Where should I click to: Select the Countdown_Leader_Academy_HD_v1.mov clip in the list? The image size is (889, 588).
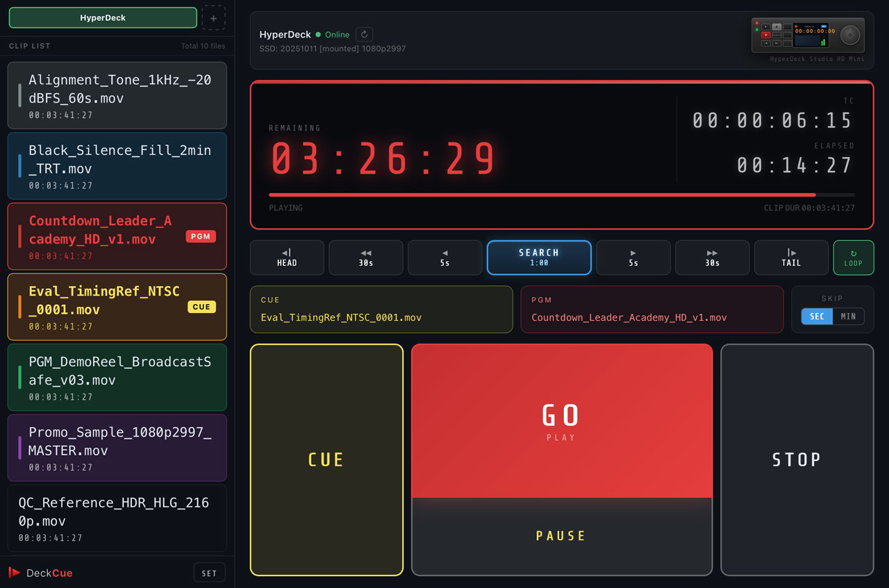click(x=117, y=237)
